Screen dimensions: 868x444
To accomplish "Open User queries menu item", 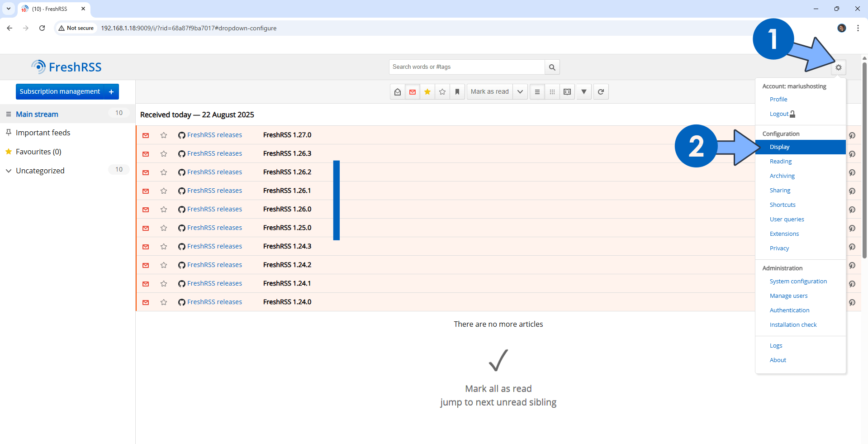I will pos(787,220).
